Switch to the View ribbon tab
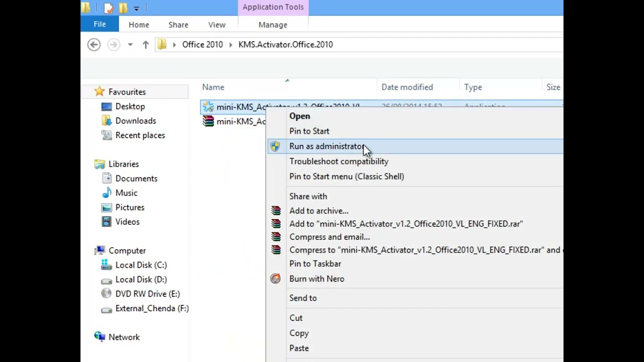This screenshot has width=644, height=362. (217, 25)
